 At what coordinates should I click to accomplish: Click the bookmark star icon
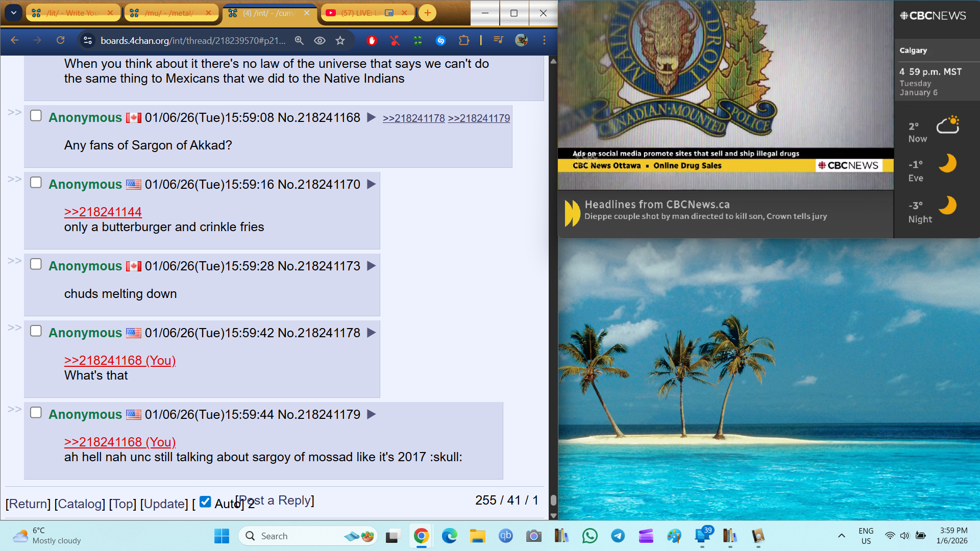[340, 40]
